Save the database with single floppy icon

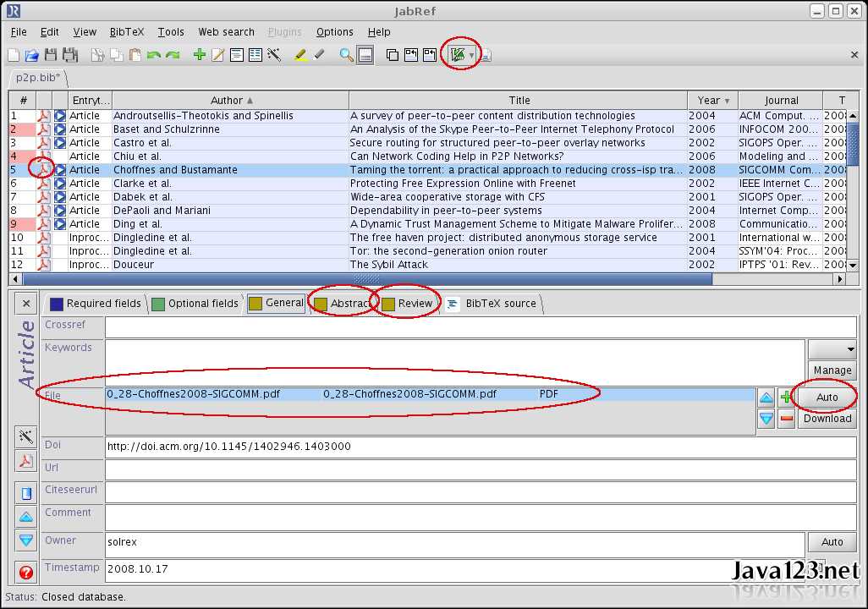pyautogui.click(x=51, y=55)
